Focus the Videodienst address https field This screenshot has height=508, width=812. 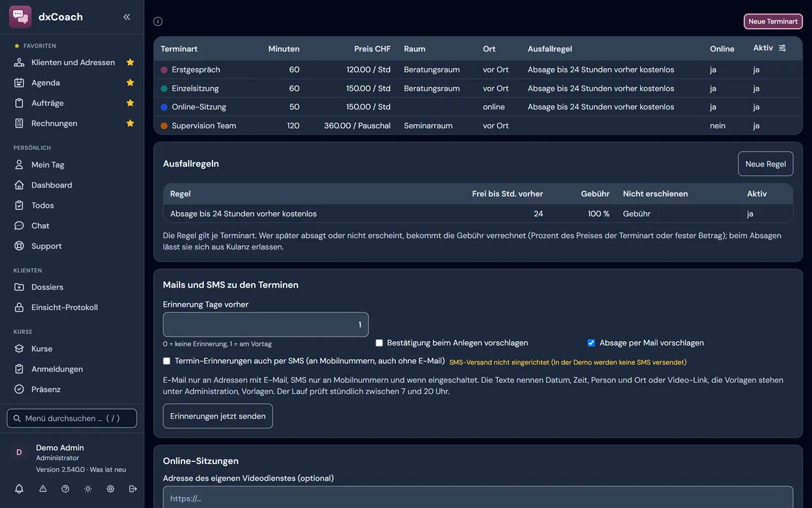point(478,498)
